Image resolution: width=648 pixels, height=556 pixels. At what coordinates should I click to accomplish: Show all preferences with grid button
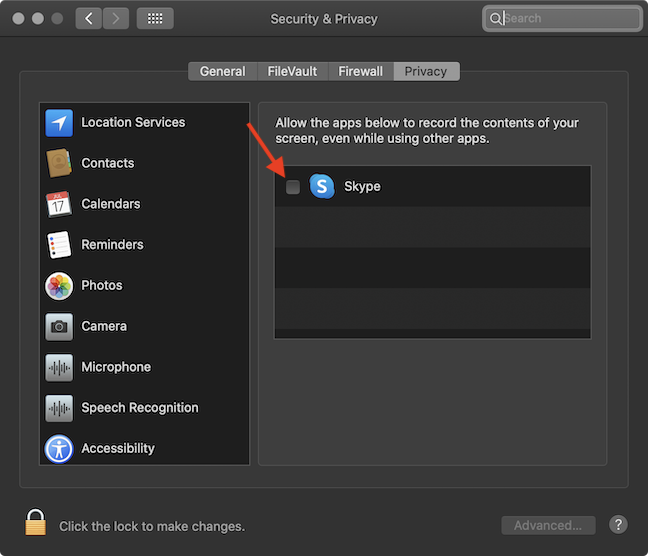[x=155, y=18]
